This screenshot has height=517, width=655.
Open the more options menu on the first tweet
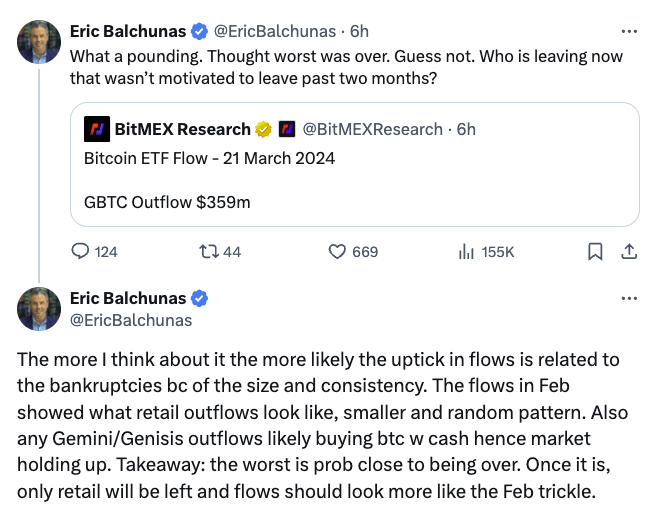[x=628, y=30]
